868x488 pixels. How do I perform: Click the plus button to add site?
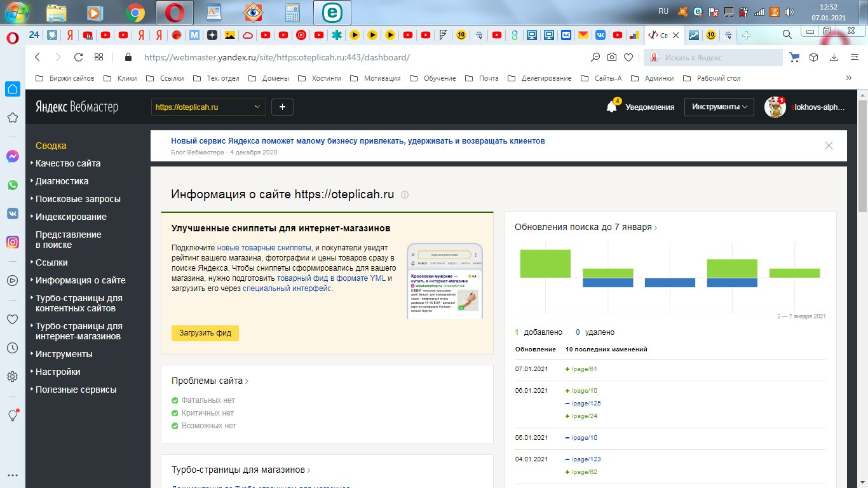[x=282, y=107]
